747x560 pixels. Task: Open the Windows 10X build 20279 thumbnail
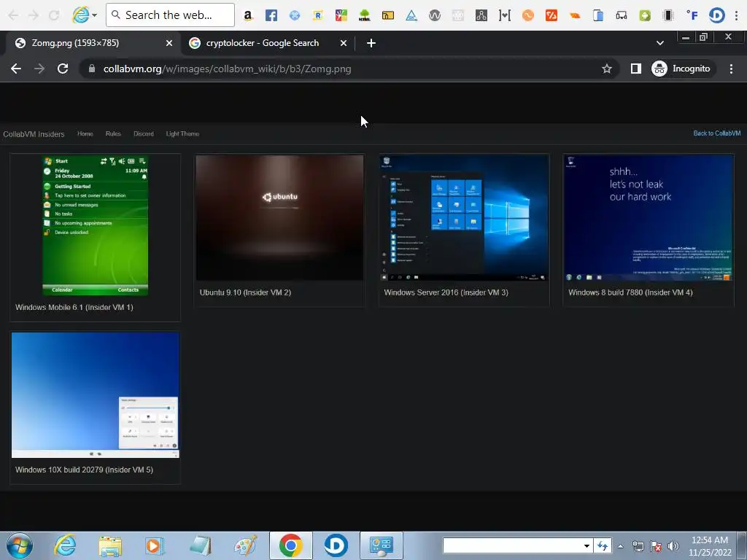click(x=96, y=395)
